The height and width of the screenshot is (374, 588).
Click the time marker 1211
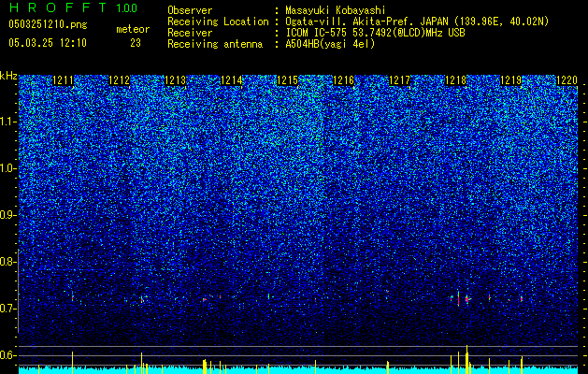(x=63, y=80)
